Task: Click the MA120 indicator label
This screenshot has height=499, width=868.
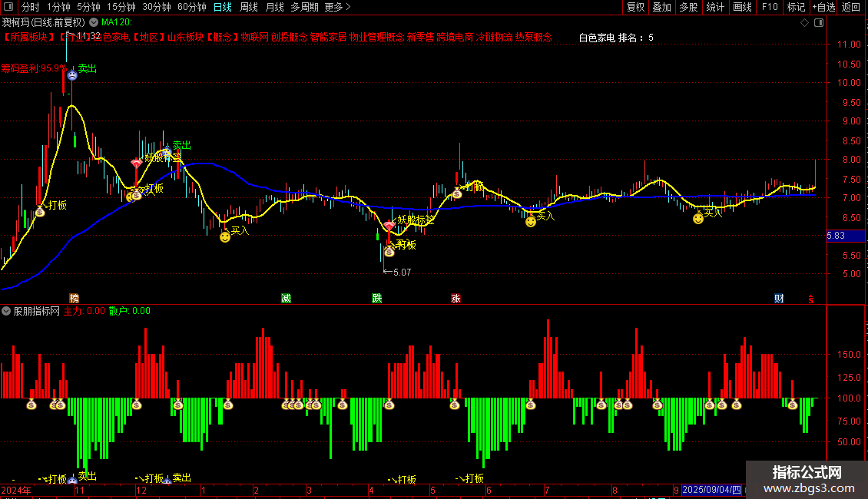Action: [x=116, y=22]
